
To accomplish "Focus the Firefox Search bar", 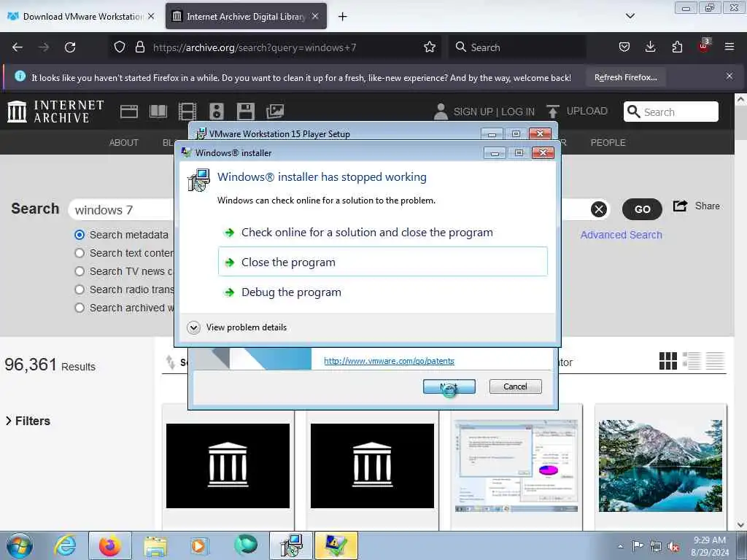I will click(517, 47).
